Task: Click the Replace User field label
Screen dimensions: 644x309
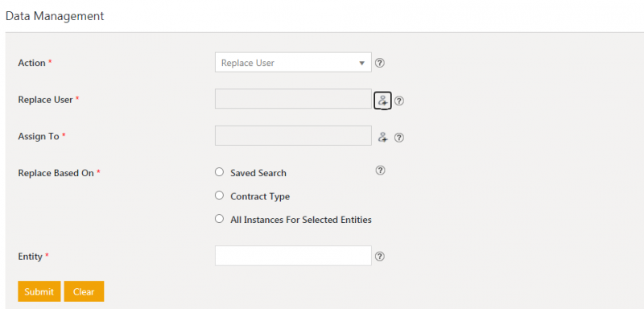Action: pyautogui.click(x=46, y=100)
